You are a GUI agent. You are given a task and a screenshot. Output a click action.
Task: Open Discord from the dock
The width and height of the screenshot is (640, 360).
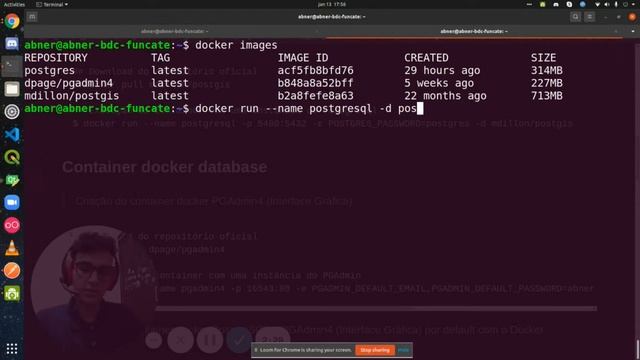12,43
